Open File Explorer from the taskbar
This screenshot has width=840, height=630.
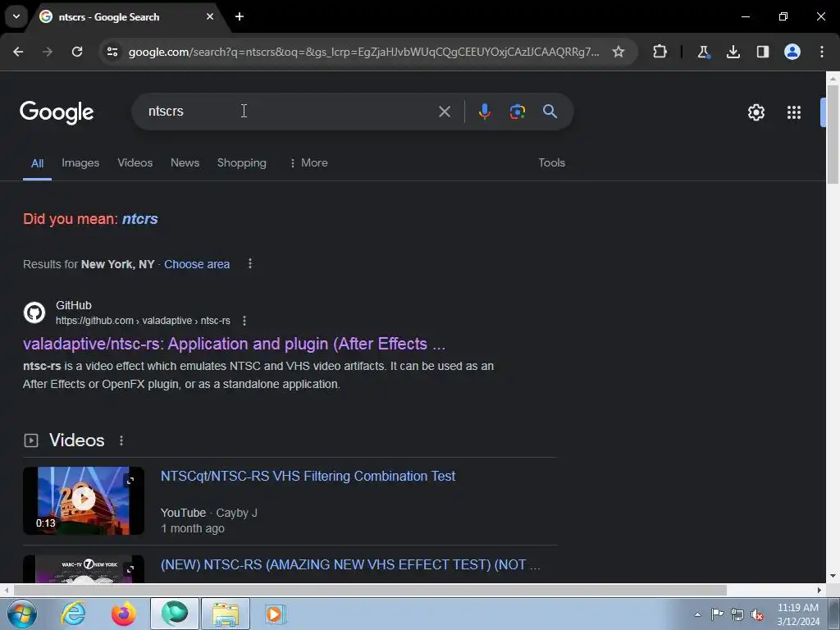coord(226,614)
